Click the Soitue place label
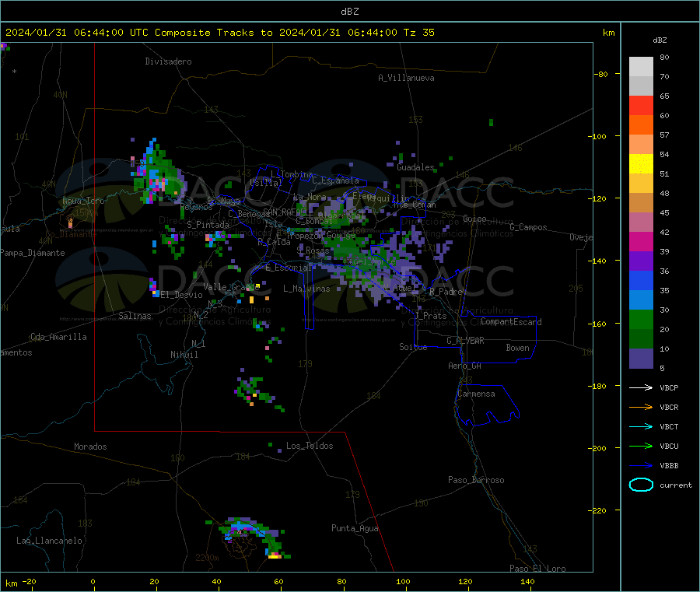Viewport: 700px width, 592px height. [x=413, y=347]
